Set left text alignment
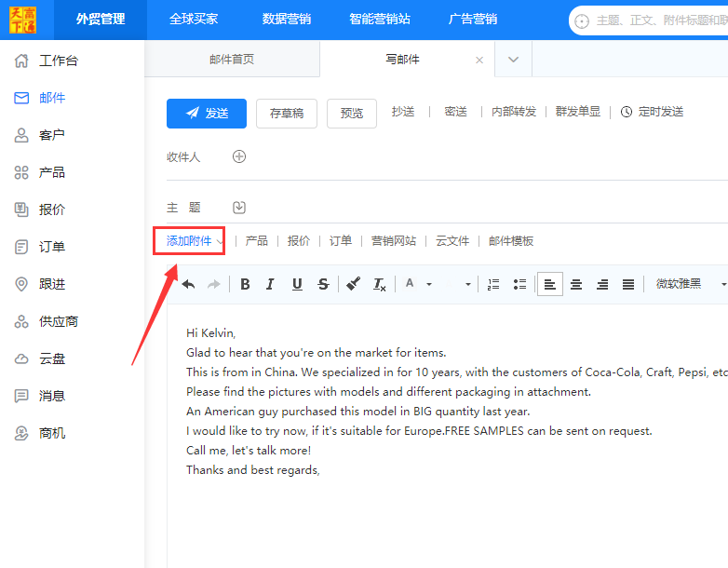This screenshot has width=728, height=568. coord(549,284)
